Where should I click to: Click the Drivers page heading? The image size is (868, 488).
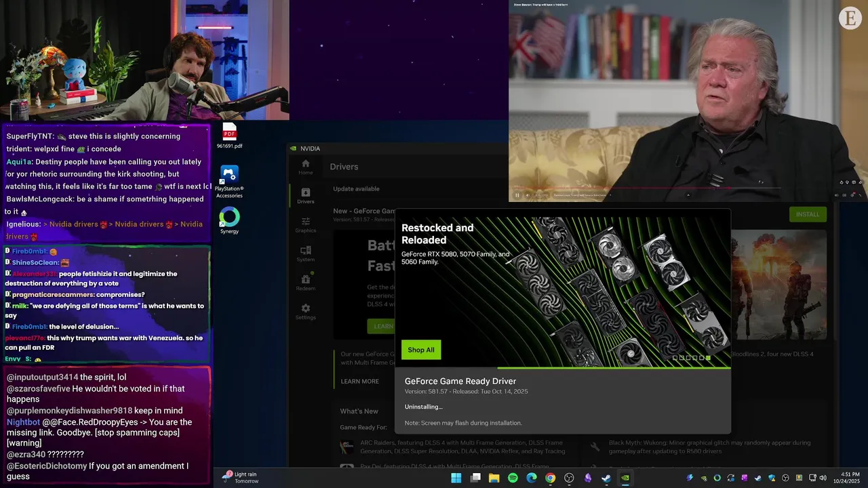pyautogui.click(x=344, y=167)
